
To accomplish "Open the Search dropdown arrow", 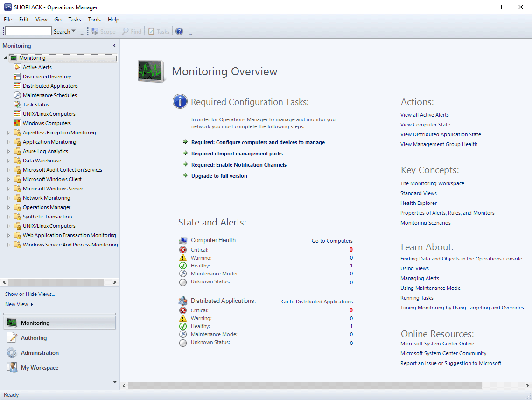I will (x=74, y=31).
